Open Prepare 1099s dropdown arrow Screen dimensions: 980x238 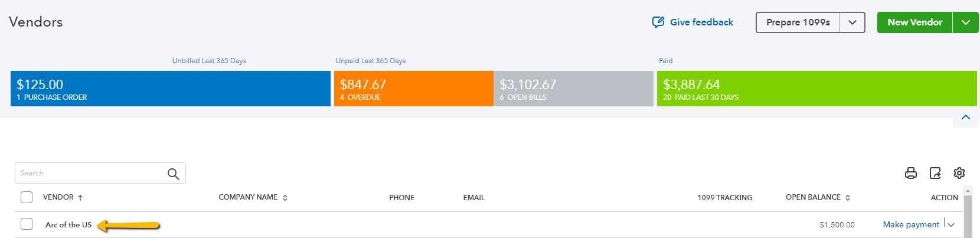pyautogui.click(x=852, y=22)
